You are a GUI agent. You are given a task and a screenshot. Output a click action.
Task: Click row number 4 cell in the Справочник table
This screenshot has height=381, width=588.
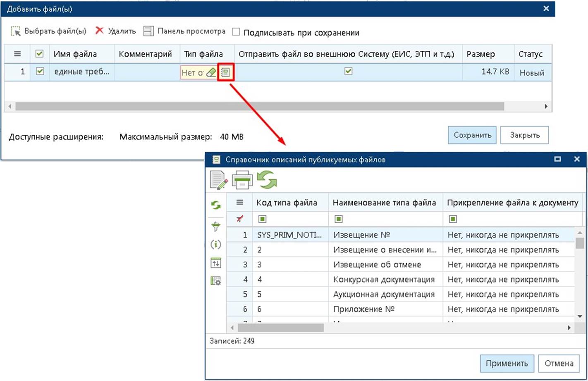[x=240, y=279]
